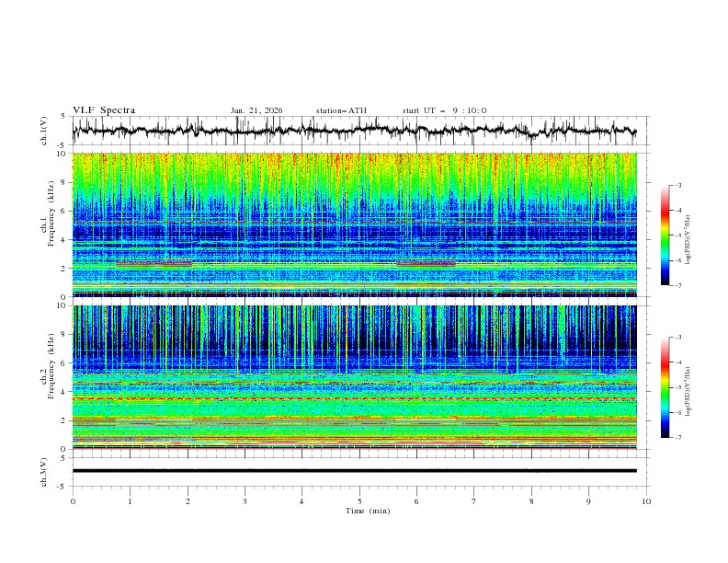Image resolution: width=728 pixels, height=563 pixels.
Task: Click the "8" kHz tick on ch.2 frequency axis
Action: (64, 335)
